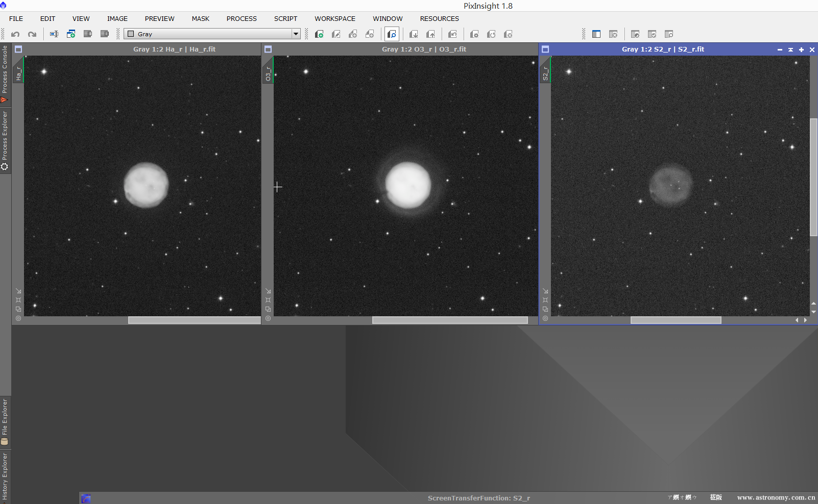The image size is (818, 504).
Task: Click the O3_r window circular target icon
Action: pos(268,318)
